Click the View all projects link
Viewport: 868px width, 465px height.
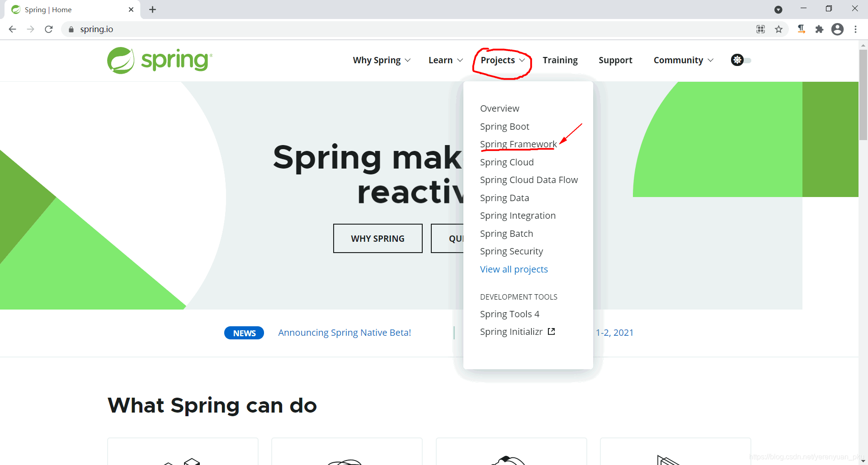point(514,269)
